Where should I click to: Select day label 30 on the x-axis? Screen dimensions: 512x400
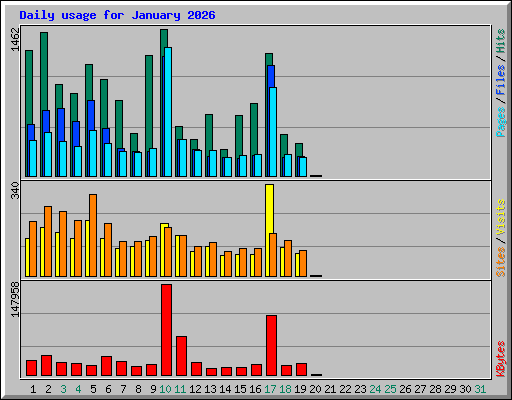tap(465, 389)
